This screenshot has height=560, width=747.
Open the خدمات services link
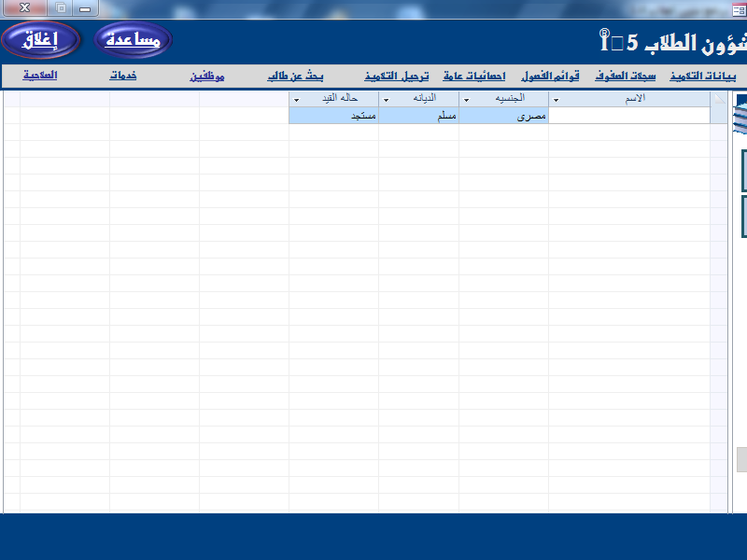[x=122, y=76]
